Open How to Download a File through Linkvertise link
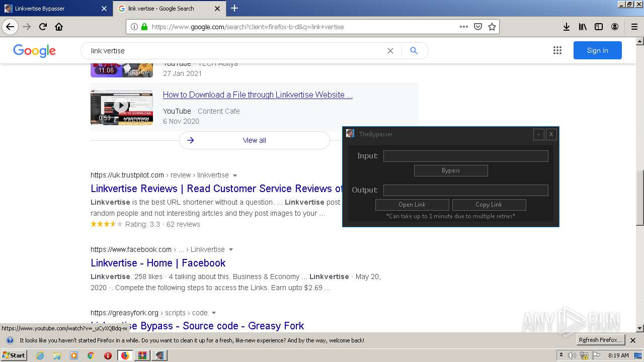Image resolution: width=644 pixels, height=362 pixels. (258, 95)
